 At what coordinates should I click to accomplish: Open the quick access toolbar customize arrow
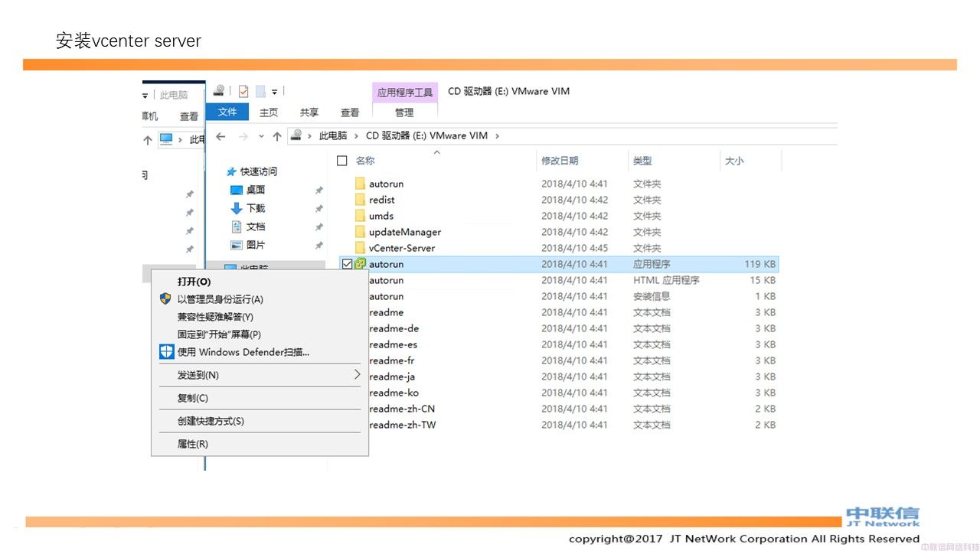click(274, 92)
